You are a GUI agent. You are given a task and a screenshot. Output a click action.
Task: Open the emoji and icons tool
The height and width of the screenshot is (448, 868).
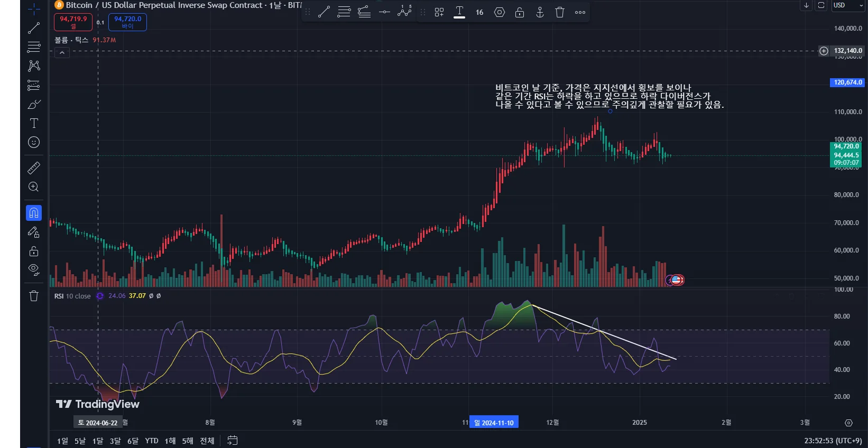tap(34, 142)
